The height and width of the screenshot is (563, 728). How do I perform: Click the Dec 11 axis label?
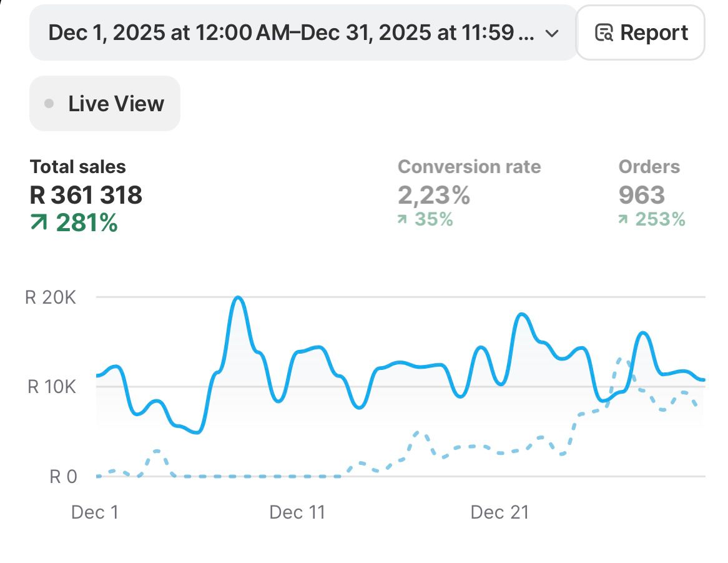(x=297, y=512)
